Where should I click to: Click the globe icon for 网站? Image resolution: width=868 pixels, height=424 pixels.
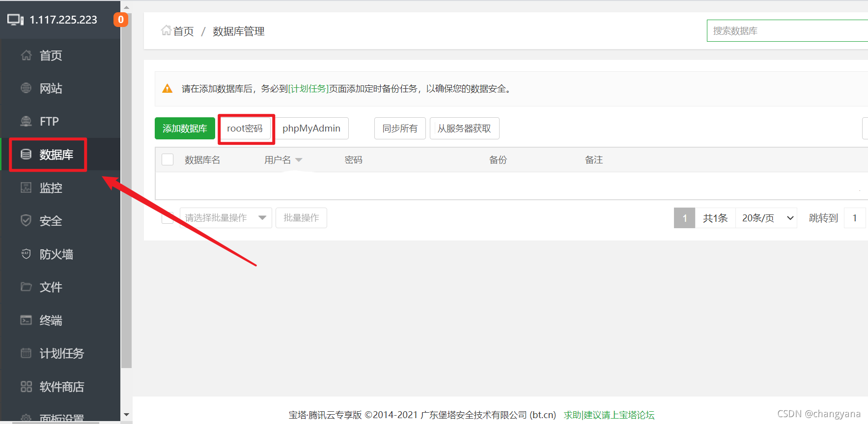[27, 88]
